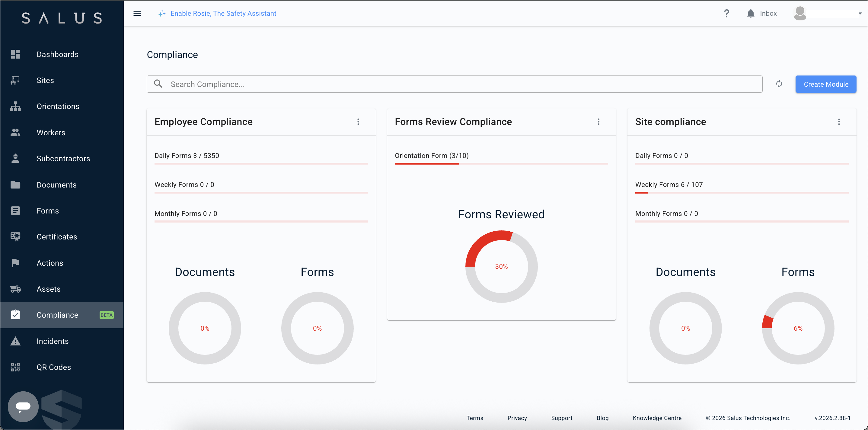Click the search magnifier icon

pos(158,84)
